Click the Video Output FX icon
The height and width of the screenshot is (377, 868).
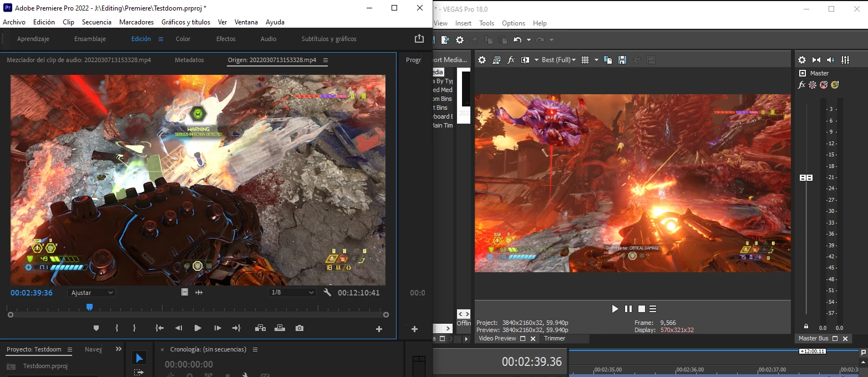(511, 60)
